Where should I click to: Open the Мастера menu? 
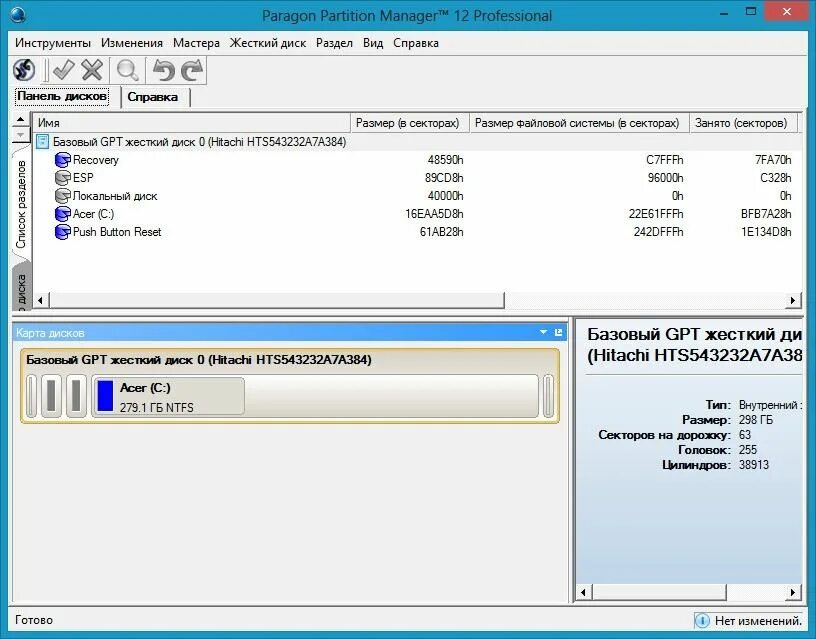pyautogui.click(x=196, y=43)
